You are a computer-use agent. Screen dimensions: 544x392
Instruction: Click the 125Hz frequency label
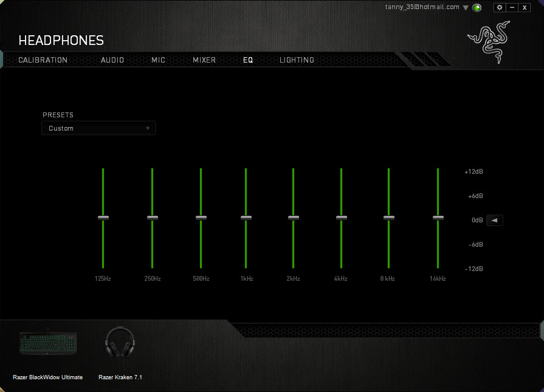tap(103, 278)
